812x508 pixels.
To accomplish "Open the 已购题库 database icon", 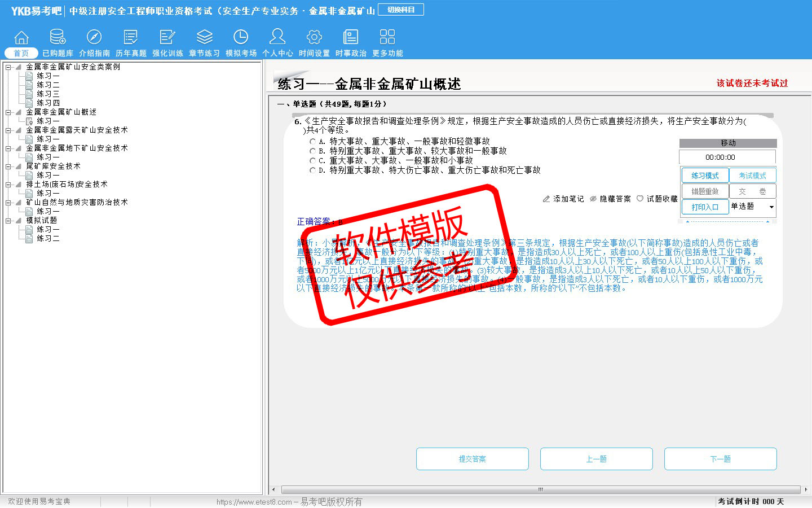I will click(58, 38).
